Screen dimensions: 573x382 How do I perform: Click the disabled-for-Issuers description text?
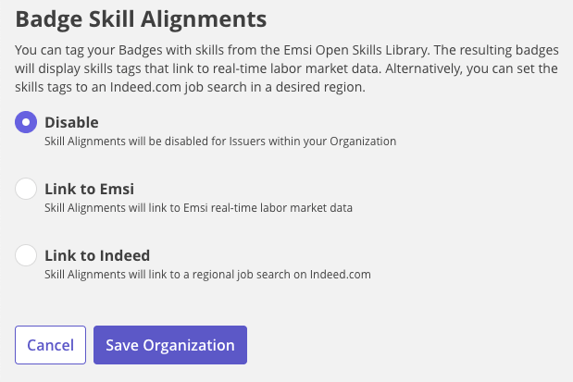220,141
